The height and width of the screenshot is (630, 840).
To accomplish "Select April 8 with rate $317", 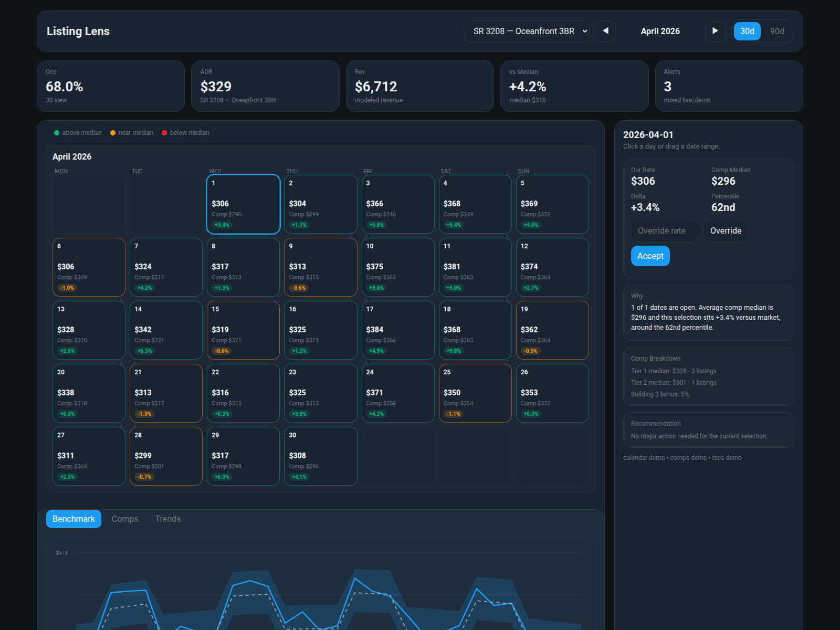I will (x=243, y=267).
